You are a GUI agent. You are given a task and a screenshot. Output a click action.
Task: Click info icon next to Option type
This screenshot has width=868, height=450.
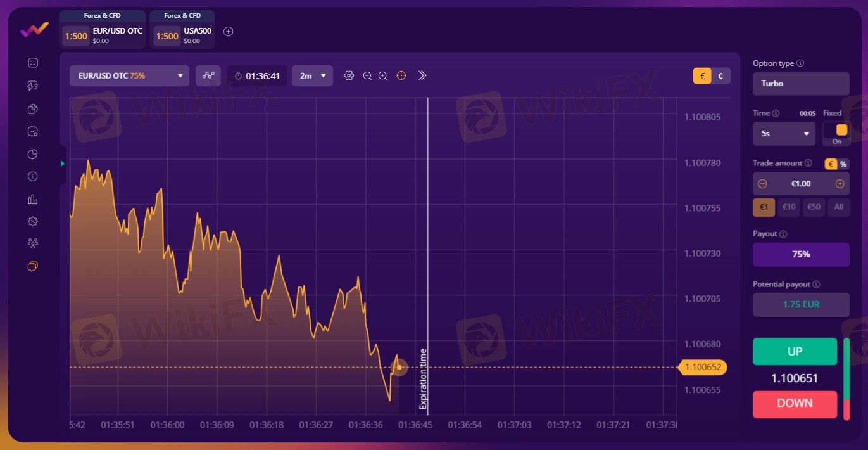(800, 63)
